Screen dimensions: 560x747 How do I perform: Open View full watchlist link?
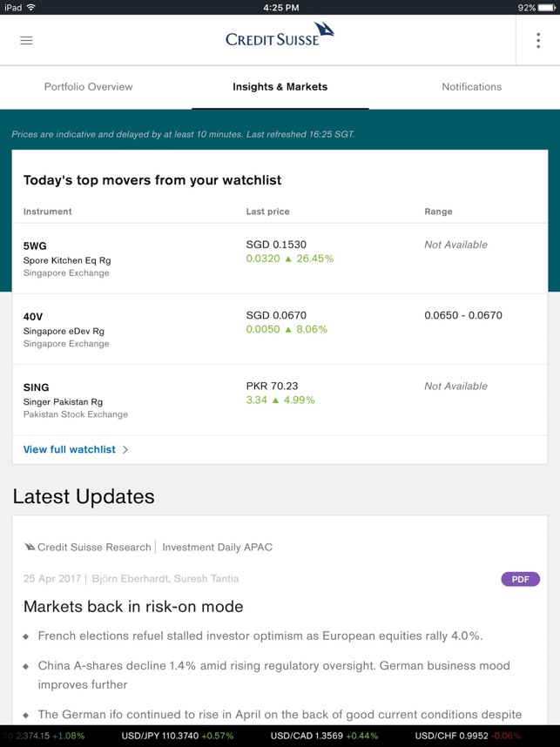click(70, 449)
